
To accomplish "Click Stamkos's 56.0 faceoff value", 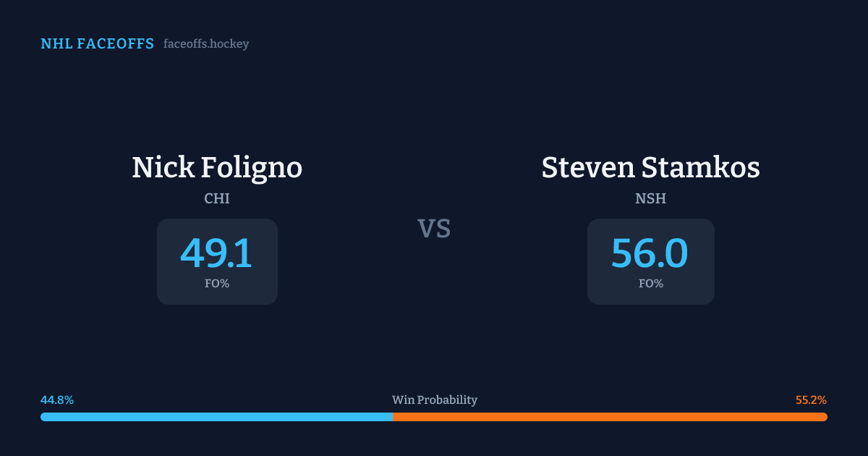I will point(650,253).
